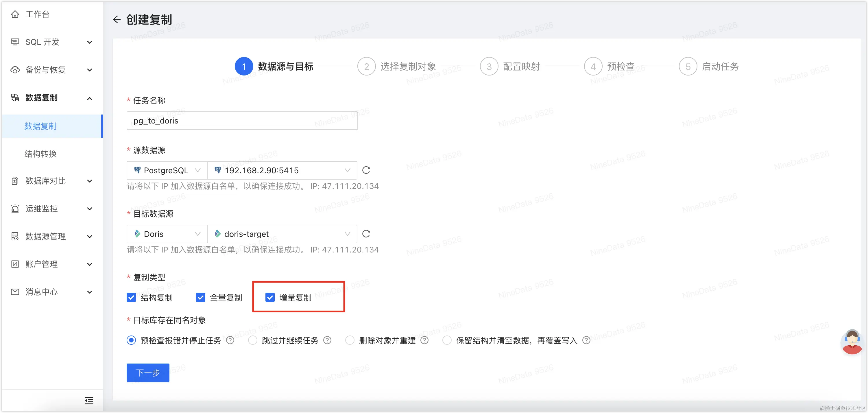Open 结构转换 in the sidebar
The image size is (868, 413).
point(40,154)
